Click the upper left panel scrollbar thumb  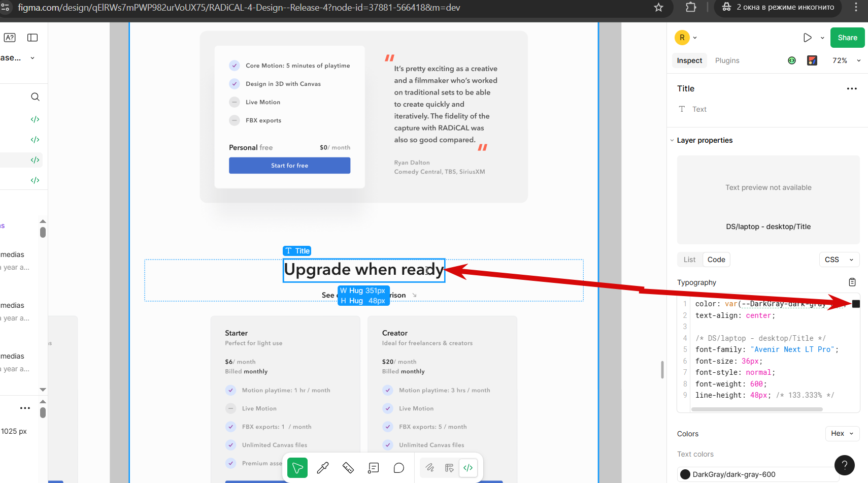coord(43,232)
